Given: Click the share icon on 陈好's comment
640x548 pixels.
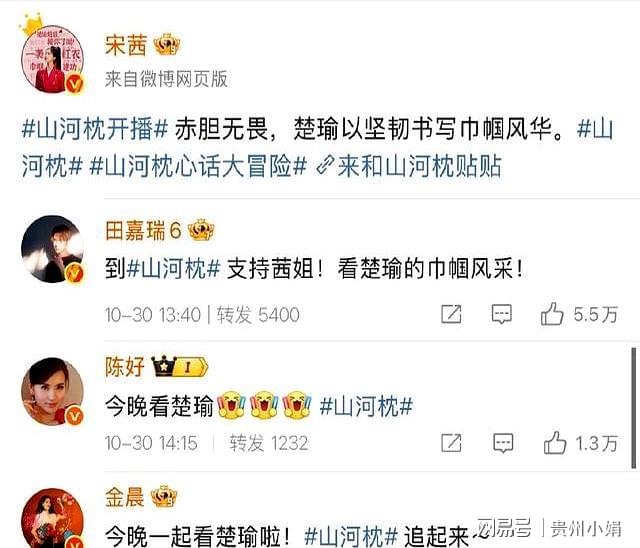Looking at the screenshot, I should (451, 443).
